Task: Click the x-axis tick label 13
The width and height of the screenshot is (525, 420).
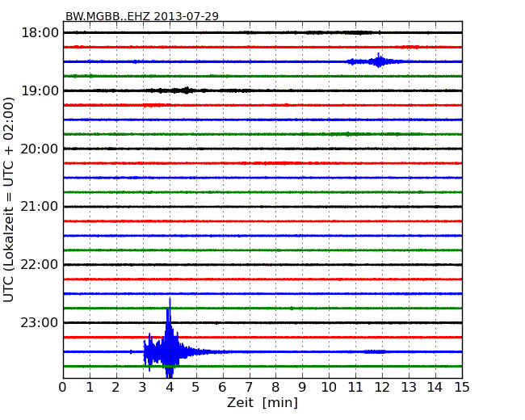Action: pos(409,387)
